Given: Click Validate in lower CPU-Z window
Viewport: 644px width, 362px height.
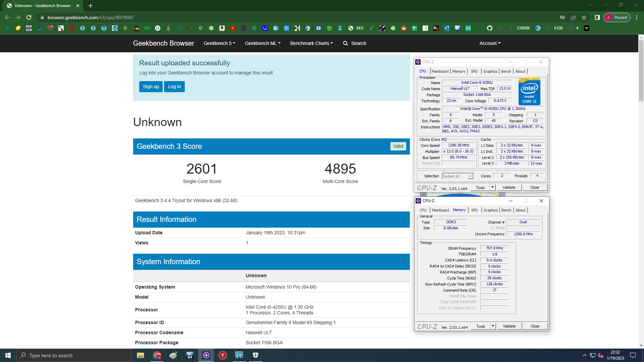Looking at the screenshot, I should [509, 326].
